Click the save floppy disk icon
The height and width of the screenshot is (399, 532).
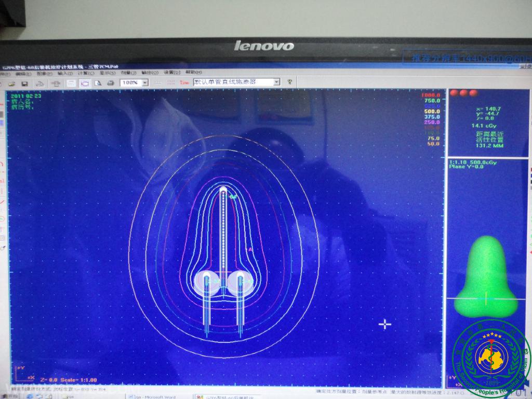24,83
